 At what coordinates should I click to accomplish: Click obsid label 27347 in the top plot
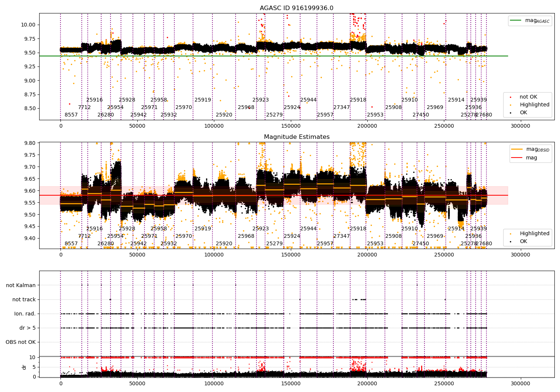342,107
